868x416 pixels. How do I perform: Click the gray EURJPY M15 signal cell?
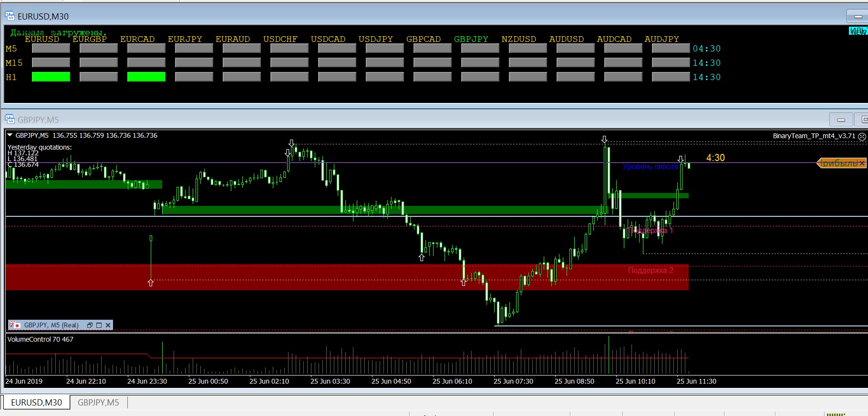click(194, 62)
